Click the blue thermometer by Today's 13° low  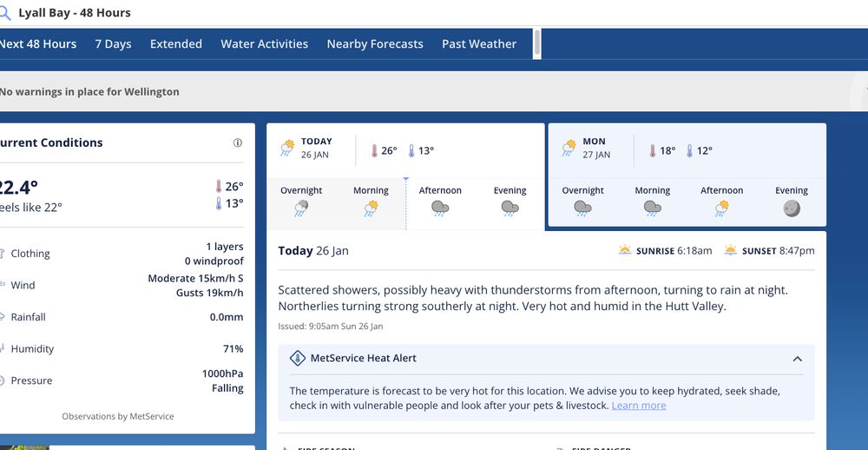pos(411,151)
